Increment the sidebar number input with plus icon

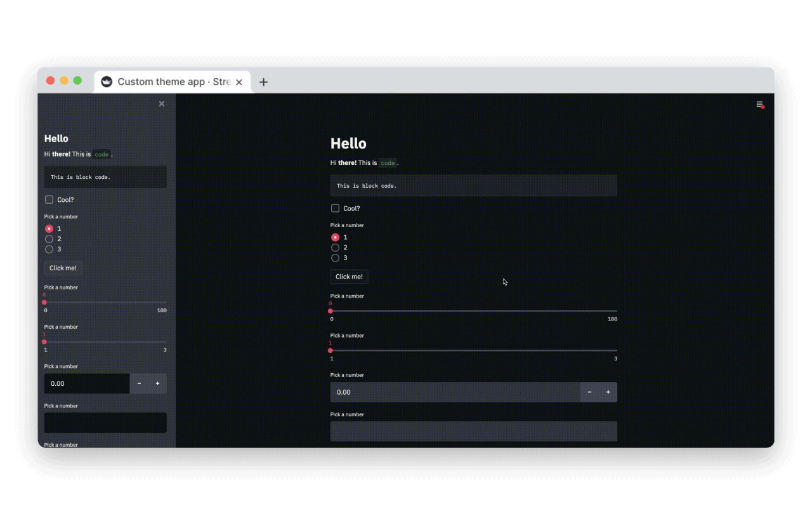pyautogui.click(x=158, y=383)
